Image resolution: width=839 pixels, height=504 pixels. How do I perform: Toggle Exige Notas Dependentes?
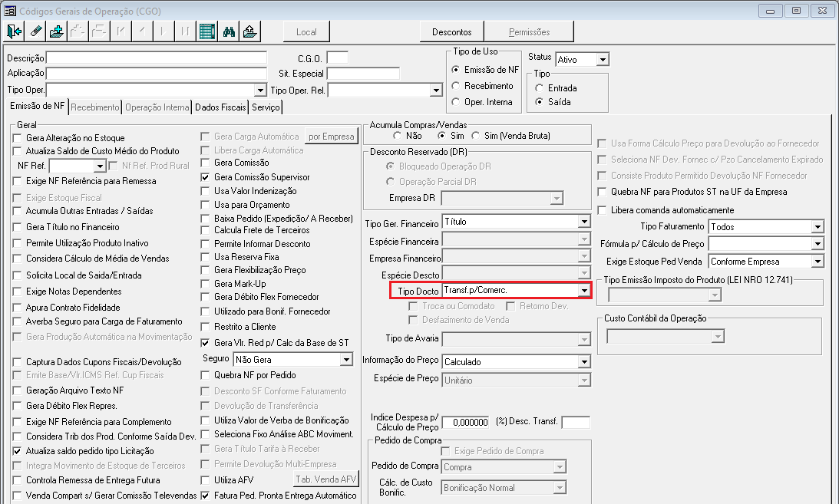click(17, 292)
